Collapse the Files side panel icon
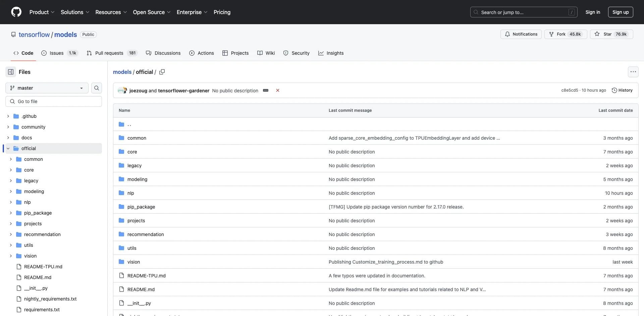This screenshot has width=644, height=316. click(11, 72)
